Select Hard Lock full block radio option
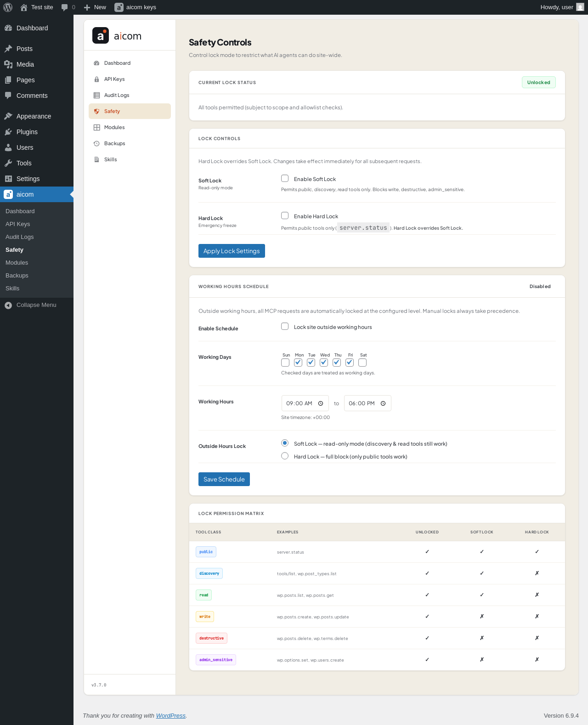This screenshot has height=725, width=588. 285,456
